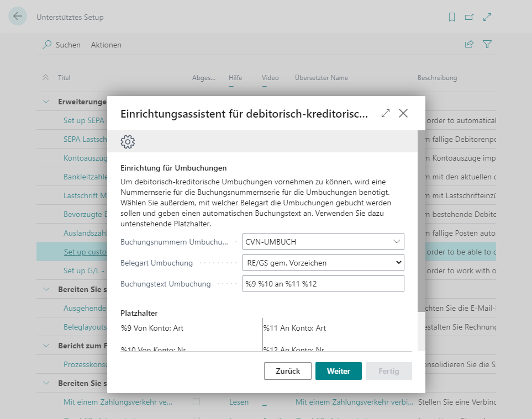
Task: Collapse the first Bereiten Sie group
Action: 46,289
